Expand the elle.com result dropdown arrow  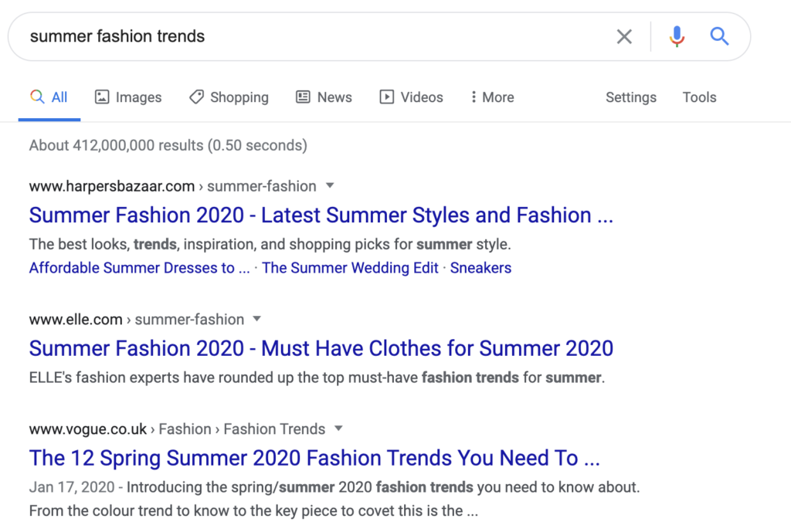pos(256,319)
